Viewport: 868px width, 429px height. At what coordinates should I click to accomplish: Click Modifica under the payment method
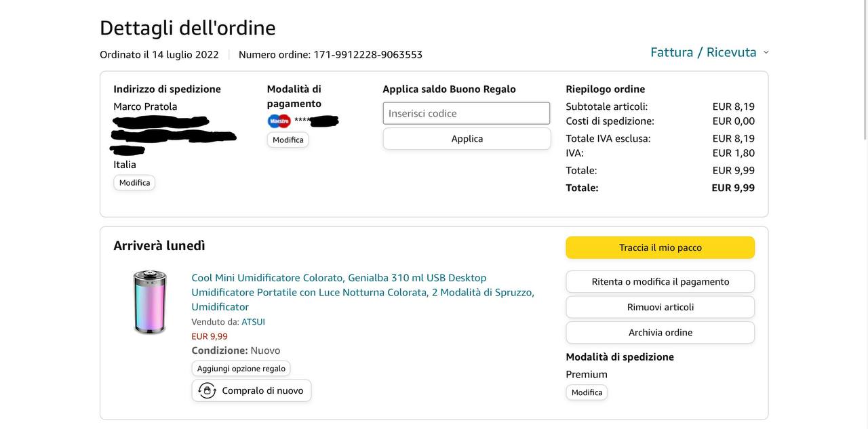pos(288,140)
